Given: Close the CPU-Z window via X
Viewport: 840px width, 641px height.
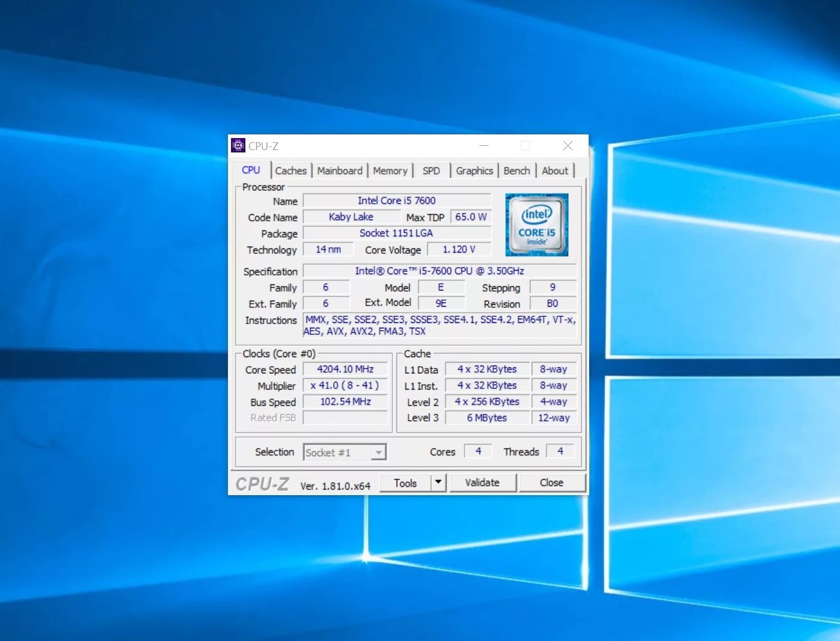Looking at the screenshot, I should click(x=568, y=145).
